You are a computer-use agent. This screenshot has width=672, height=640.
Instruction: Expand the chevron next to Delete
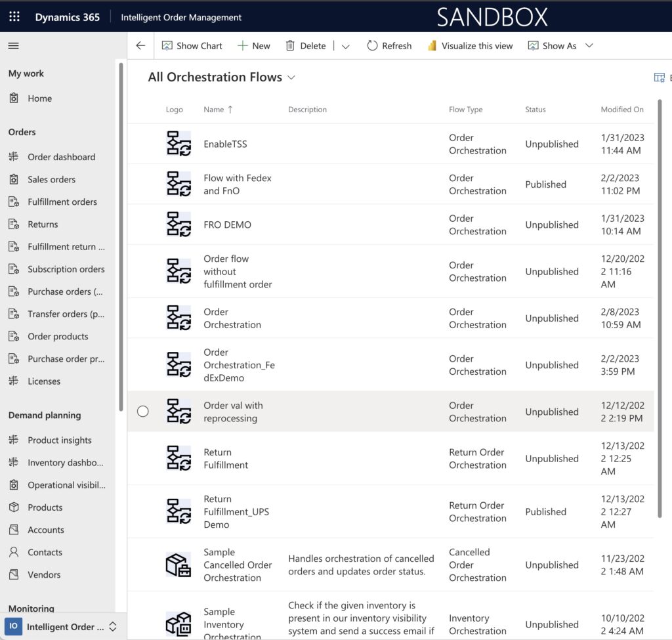point(346,46)
